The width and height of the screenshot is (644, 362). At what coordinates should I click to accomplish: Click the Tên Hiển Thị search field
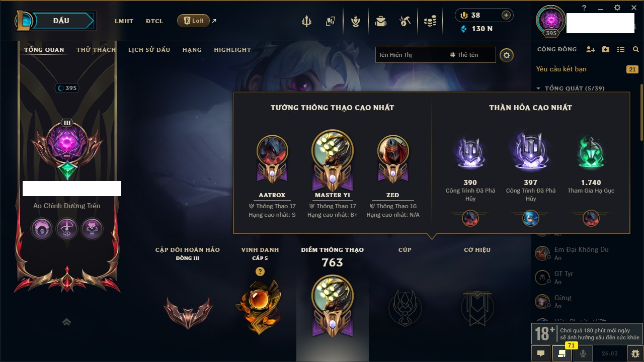coord(411,55)
